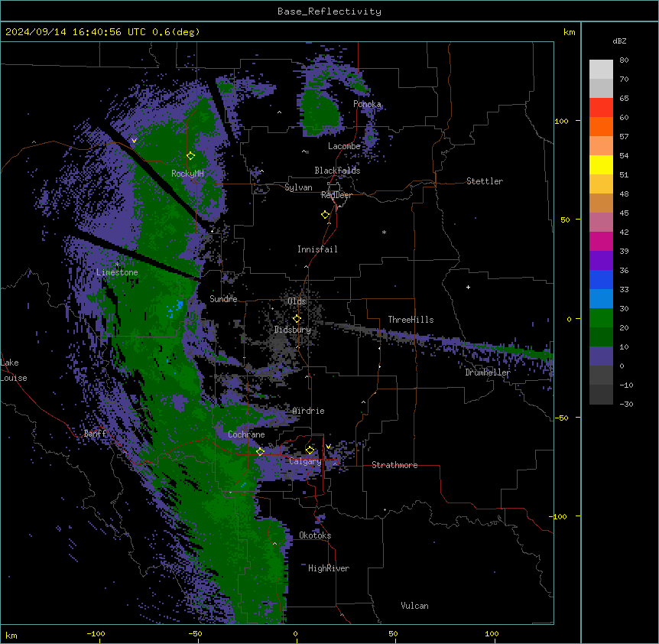The height and width of the screenshot is (644, 659).
Task: Click the Sundre label
Action: pos(223,299)
